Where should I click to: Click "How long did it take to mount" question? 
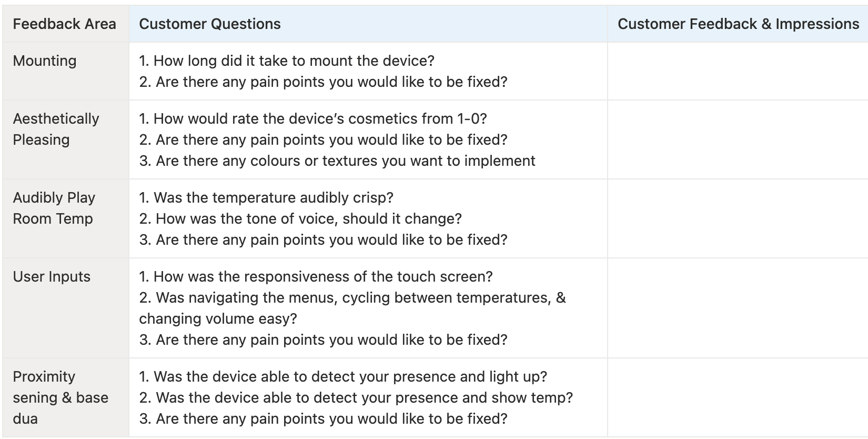(287, 61)
